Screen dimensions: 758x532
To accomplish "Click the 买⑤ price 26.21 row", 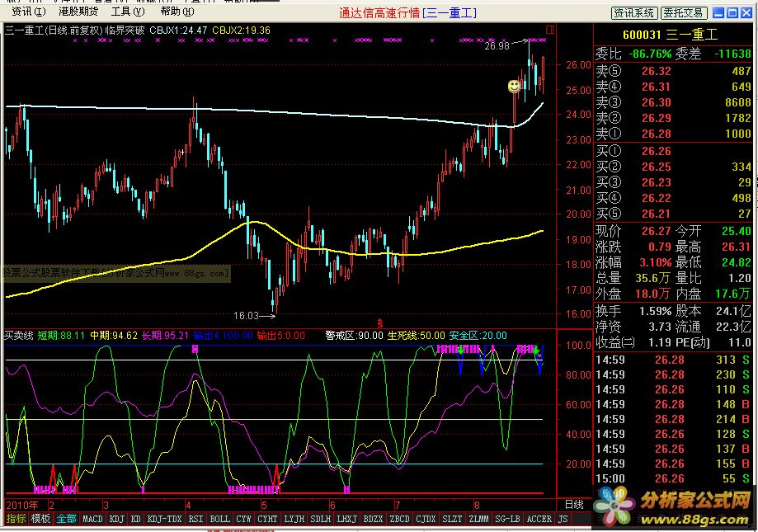I will point(673,214).
